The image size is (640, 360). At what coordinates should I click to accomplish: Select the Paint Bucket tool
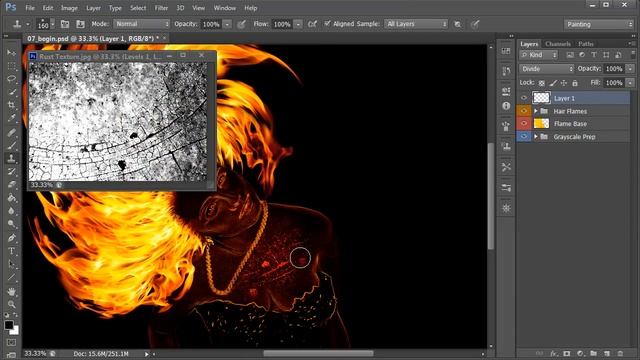11,198
